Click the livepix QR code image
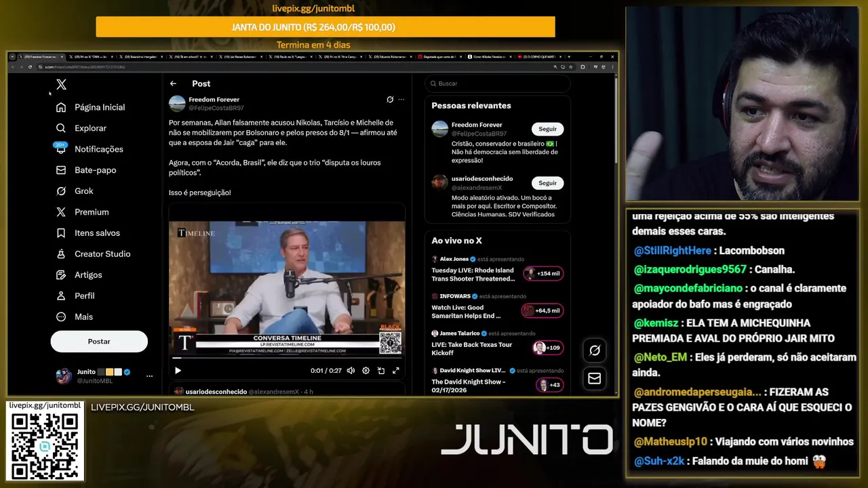The image size is (868, 488). coord(45,445)
